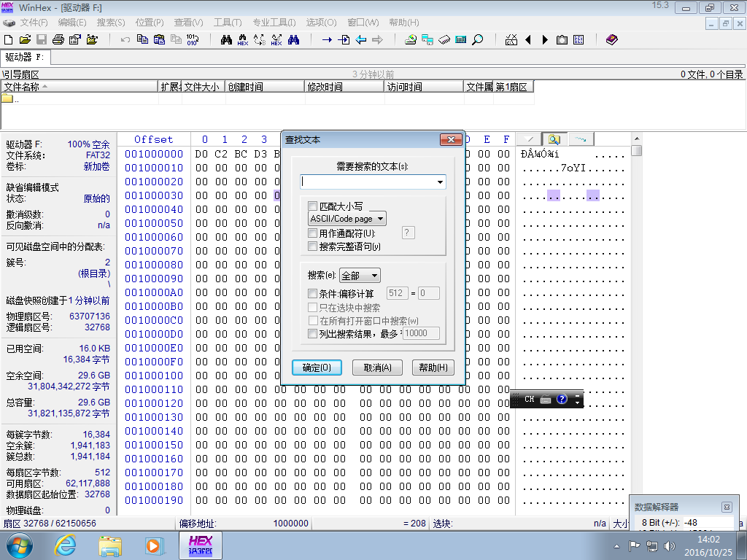Click the 取消(A) button
This screenshot has height=560, width=747.
(x=377, y=367)
